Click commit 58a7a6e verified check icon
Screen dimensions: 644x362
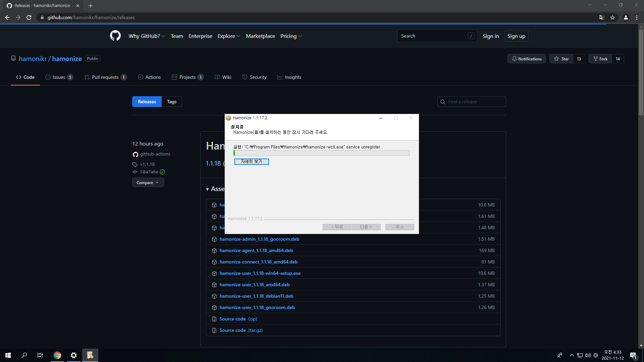[162, 172]
